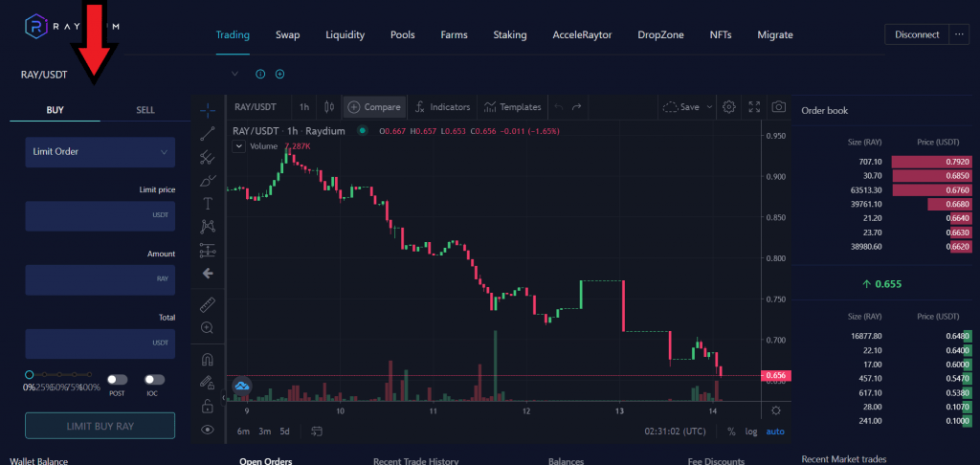
Task: Take a chart snapshot with camera icon
Action: pyautogui.click(x=778, y=107)
